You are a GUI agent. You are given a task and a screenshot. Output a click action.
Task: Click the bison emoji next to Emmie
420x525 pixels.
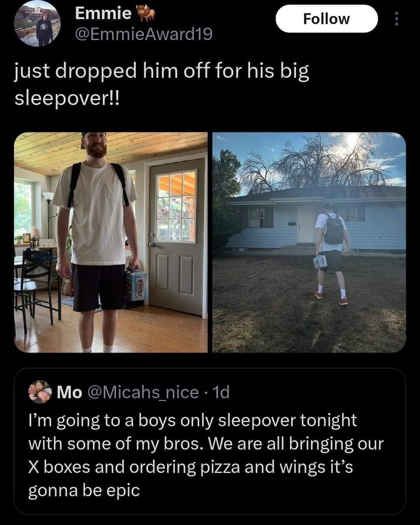(146, 14)
